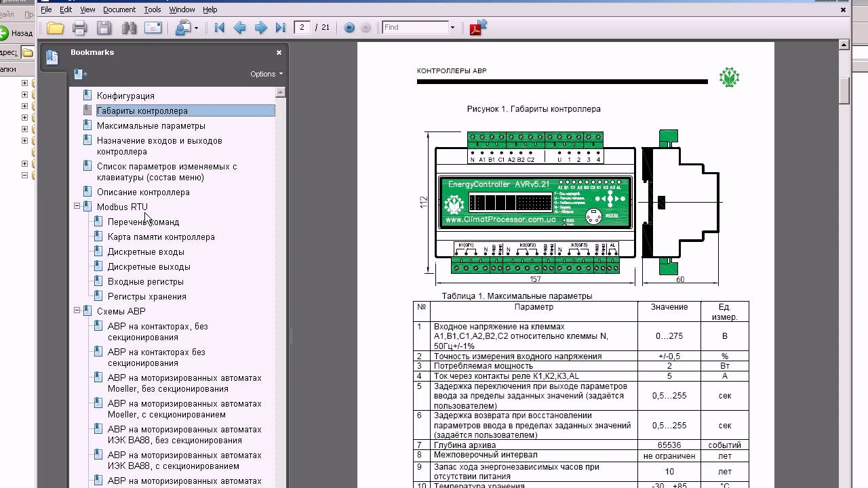Click the Назад back button in Explorer window
Image resolution: width=868 pixels, height=488 pixels.
click(x=16, y=33)
